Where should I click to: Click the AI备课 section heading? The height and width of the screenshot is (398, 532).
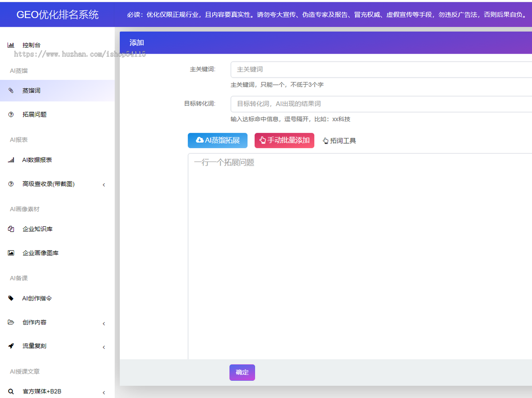click(x=19, y=278)
